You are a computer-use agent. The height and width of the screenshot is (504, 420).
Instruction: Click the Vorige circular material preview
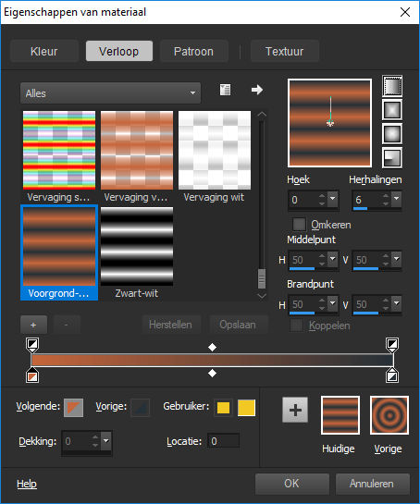[x=389, y=415]
